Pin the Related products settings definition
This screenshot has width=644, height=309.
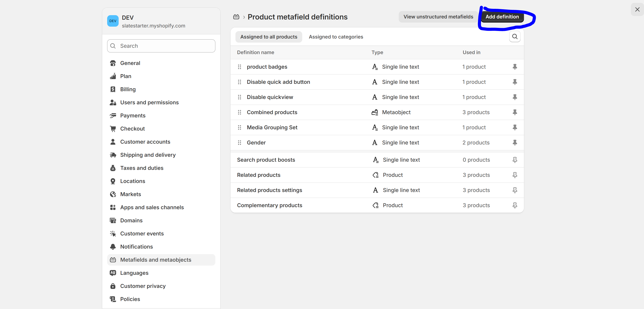pos(515,190)
